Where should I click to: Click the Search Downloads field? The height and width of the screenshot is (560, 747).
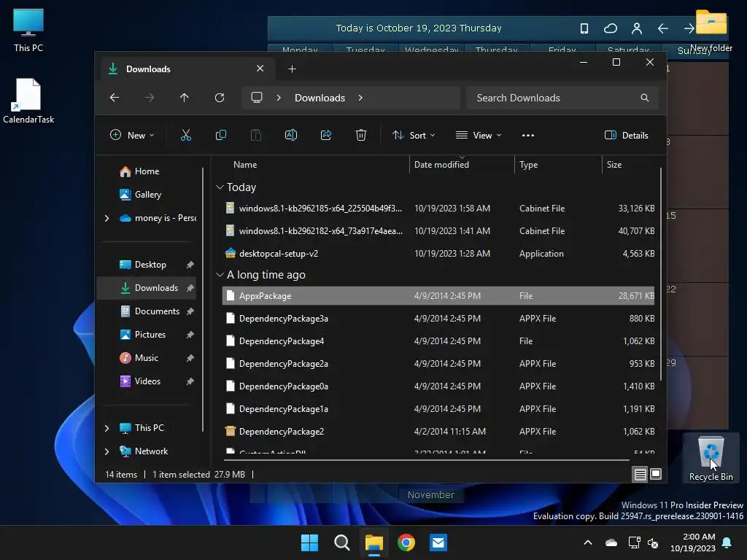click(x=562, y=98)
